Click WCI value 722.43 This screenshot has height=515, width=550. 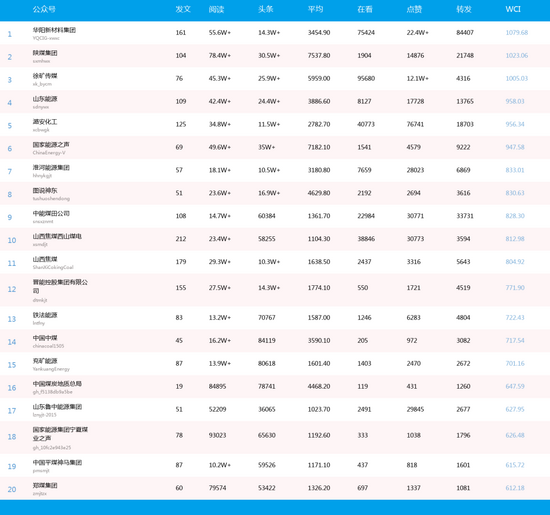coord(515,317)
